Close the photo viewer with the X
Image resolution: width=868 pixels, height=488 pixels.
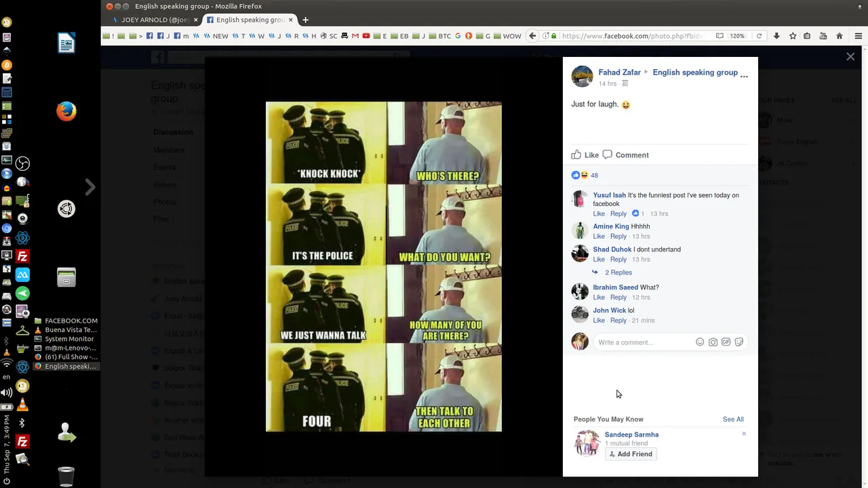tap(850, 57)
